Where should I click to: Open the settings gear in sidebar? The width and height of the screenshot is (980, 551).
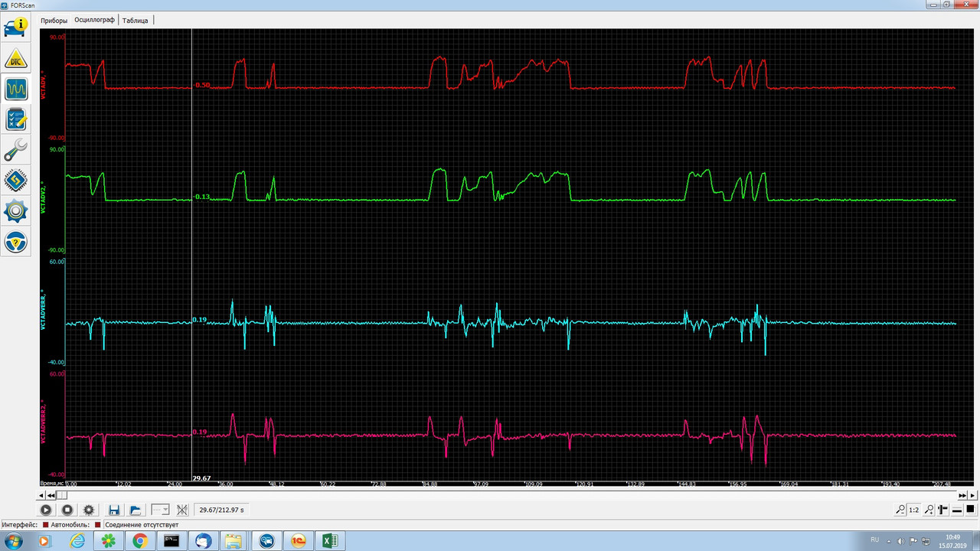pyautogui.click(x=16, y=211)
